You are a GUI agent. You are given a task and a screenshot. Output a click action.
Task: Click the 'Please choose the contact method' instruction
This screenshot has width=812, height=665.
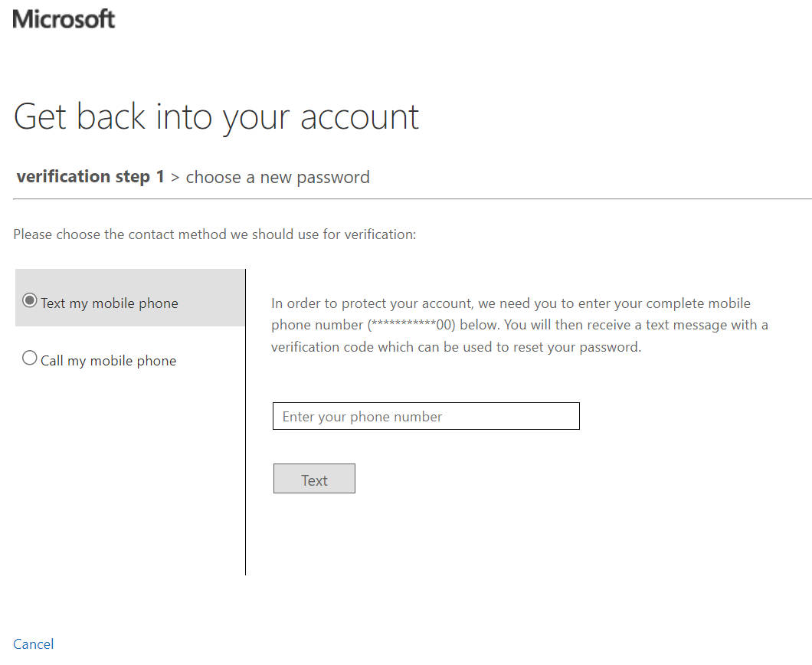click(x=214, y=234)
